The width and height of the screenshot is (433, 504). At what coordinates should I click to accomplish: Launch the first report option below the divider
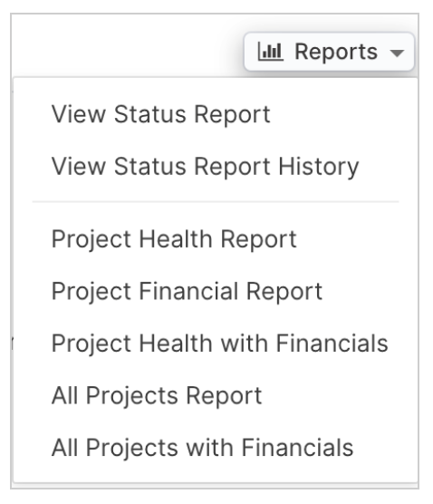(x=216, y=239)
